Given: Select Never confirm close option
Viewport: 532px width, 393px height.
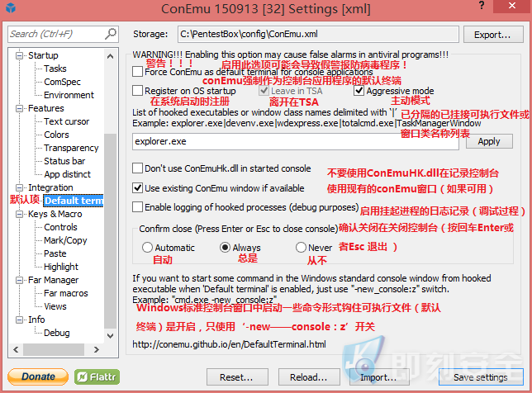Looking at the screenshot, I should [x=301, y=247].
